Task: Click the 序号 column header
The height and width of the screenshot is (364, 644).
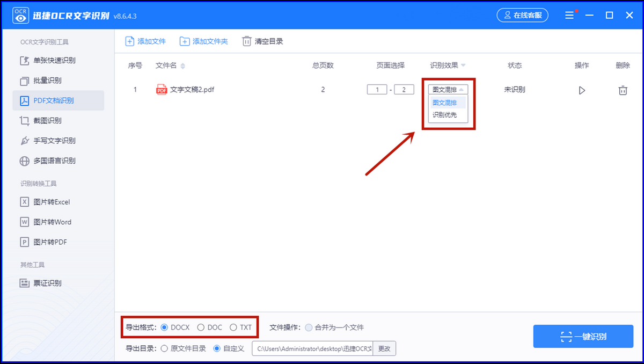Action: (135, 65)
